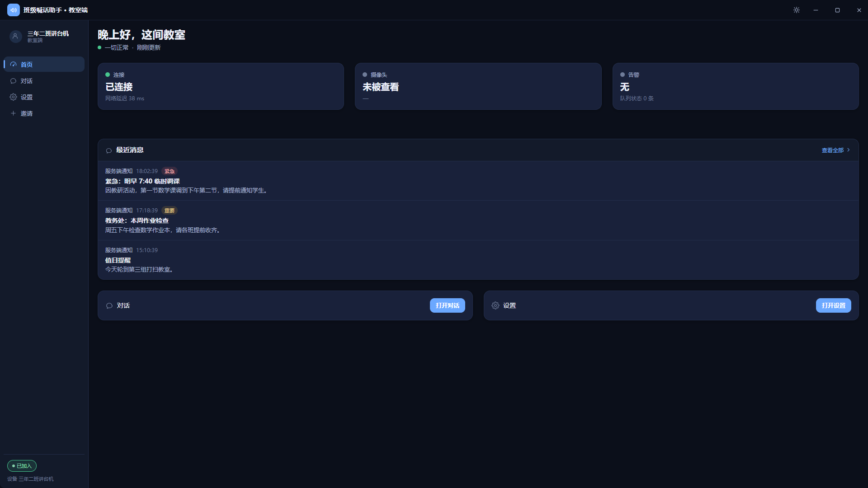This screenshot has width=868, height=488.
Task: Click the 告警 无 alert card
Action: point(736,86)
